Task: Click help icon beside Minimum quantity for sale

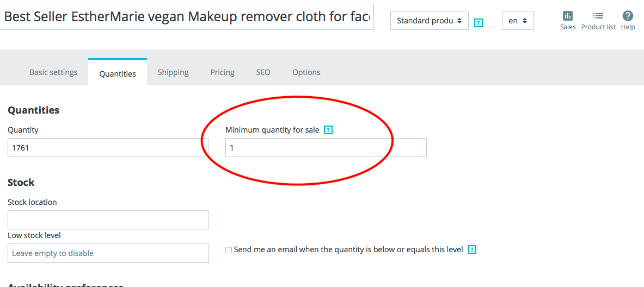Action: click(x=328, y=130)
